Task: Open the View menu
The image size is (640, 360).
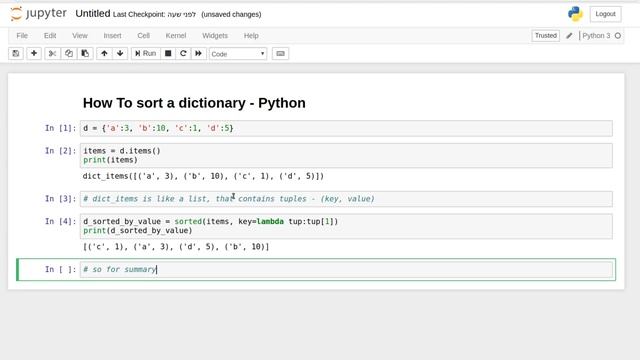Action: (80, 36)
